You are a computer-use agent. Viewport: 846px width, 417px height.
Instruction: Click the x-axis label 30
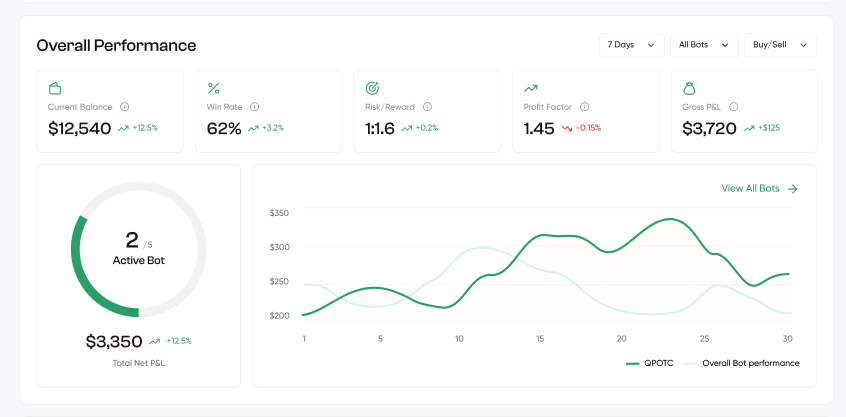(x=788, y=339)
